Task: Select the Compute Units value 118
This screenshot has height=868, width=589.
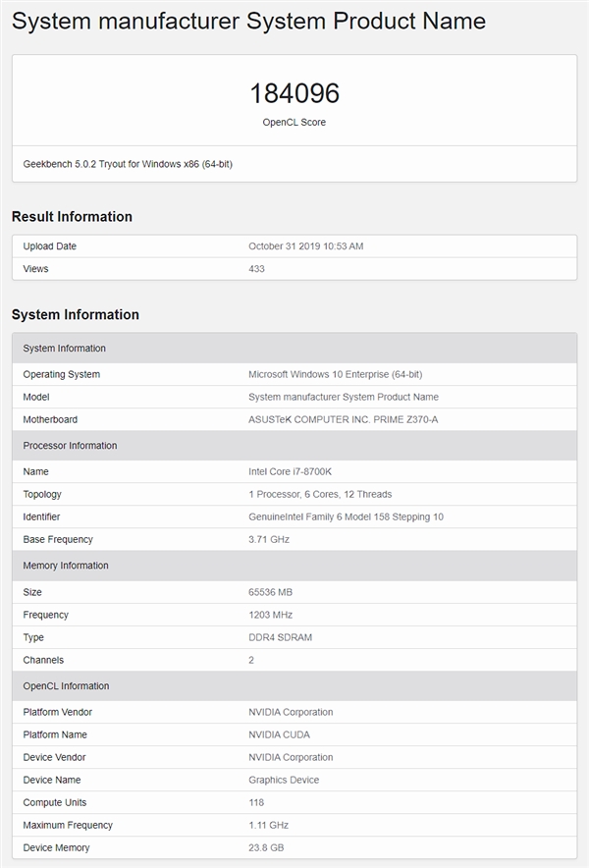Action: click(x=257, y=802)
